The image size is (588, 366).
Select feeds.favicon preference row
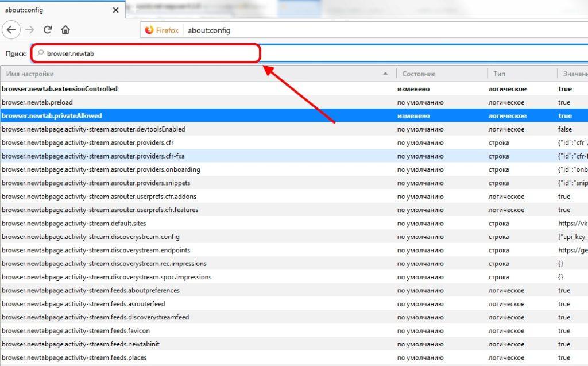pyautogui.click(x=294, y=331)
